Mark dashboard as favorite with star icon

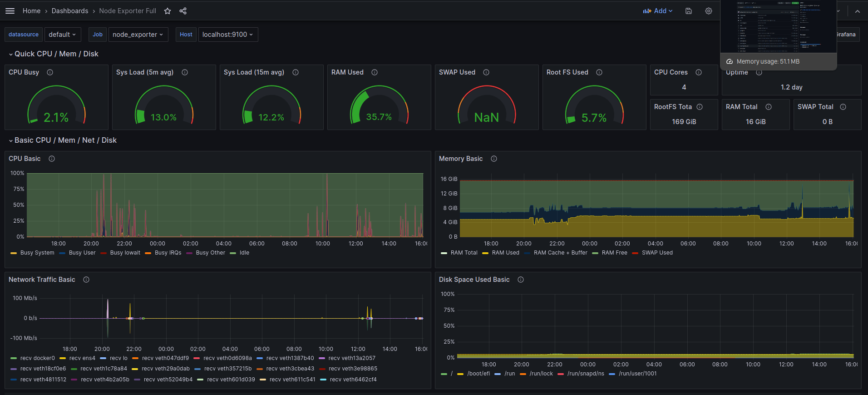click(x=168, y=11)
